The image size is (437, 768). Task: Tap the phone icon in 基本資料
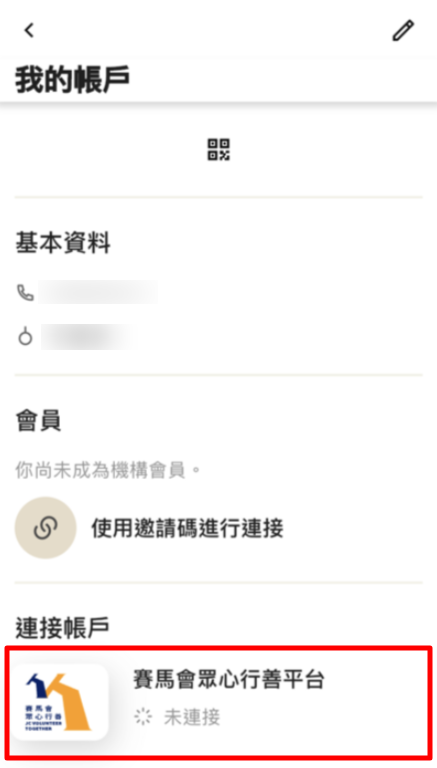pyautogui.click(x=25, y=293)
